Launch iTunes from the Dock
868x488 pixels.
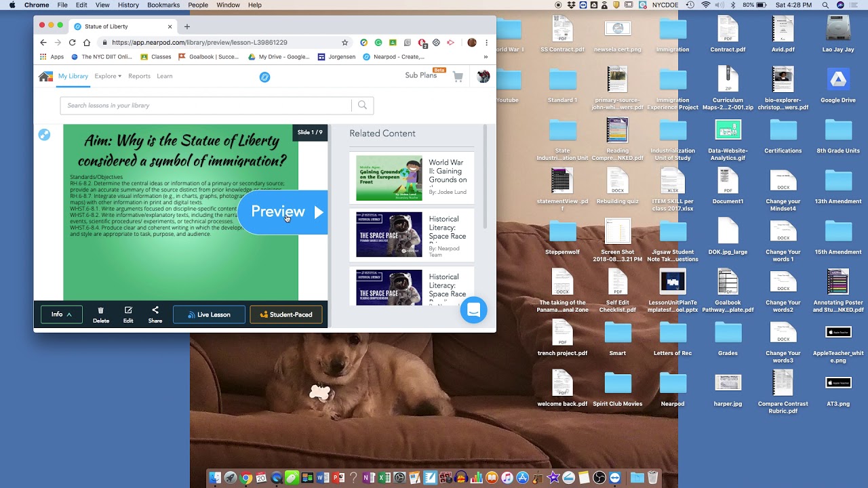tap(507, 478)
